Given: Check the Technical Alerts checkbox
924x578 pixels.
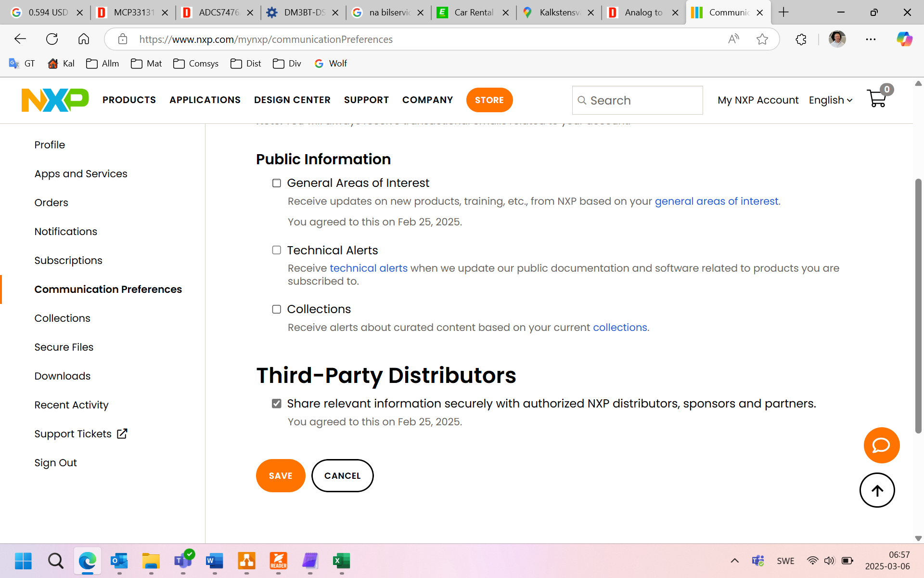Looking at the screenshot, I should (x=277, y=250).
